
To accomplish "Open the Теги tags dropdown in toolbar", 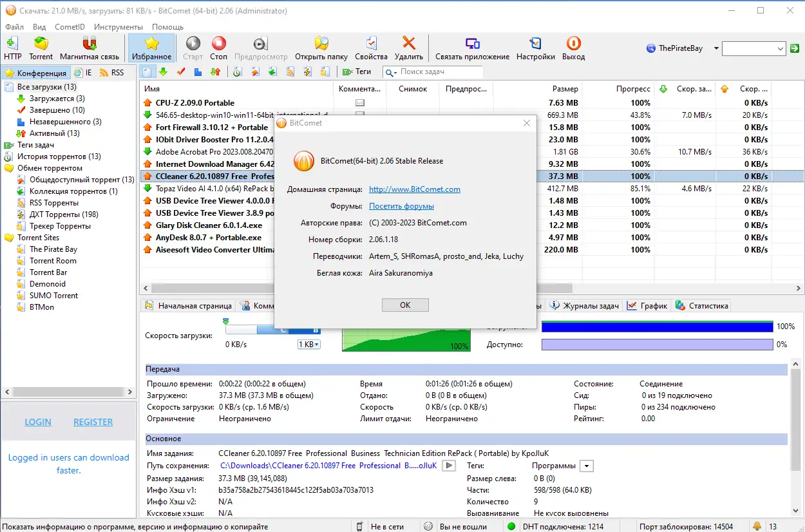I will coord(357,71).
